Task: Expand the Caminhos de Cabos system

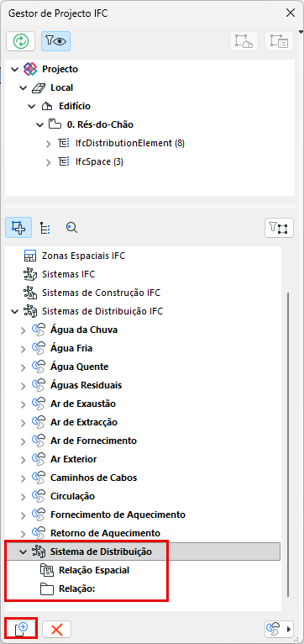Action: click(x=24, y=478)
